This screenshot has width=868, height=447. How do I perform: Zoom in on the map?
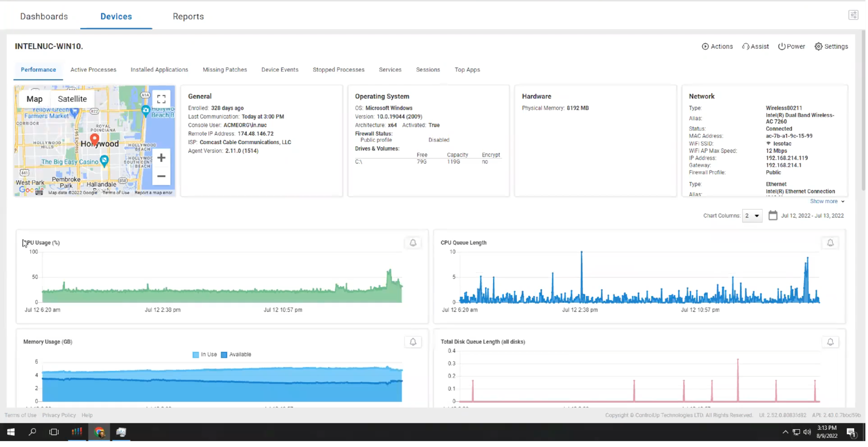[162, 158]
